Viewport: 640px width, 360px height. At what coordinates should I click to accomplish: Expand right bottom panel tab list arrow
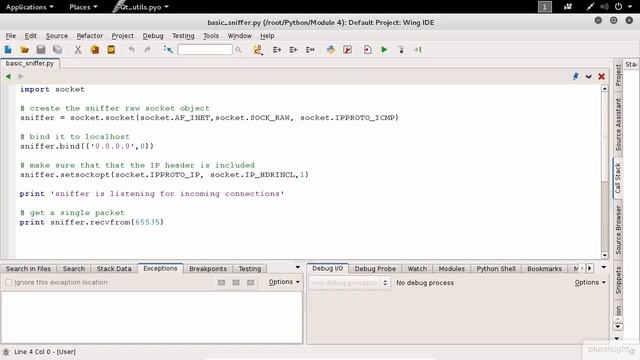click(604, 268)
